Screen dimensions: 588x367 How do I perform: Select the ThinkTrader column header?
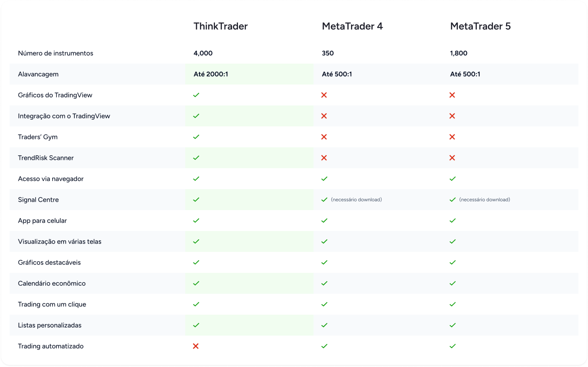point(220,26)
